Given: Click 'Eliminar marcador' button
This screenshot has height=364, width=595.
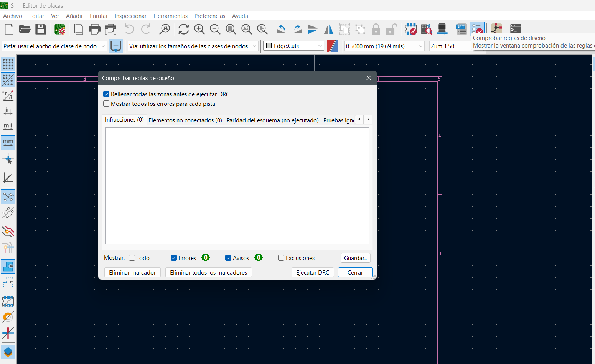Looking at the screenshot, I should click(132, 272).
